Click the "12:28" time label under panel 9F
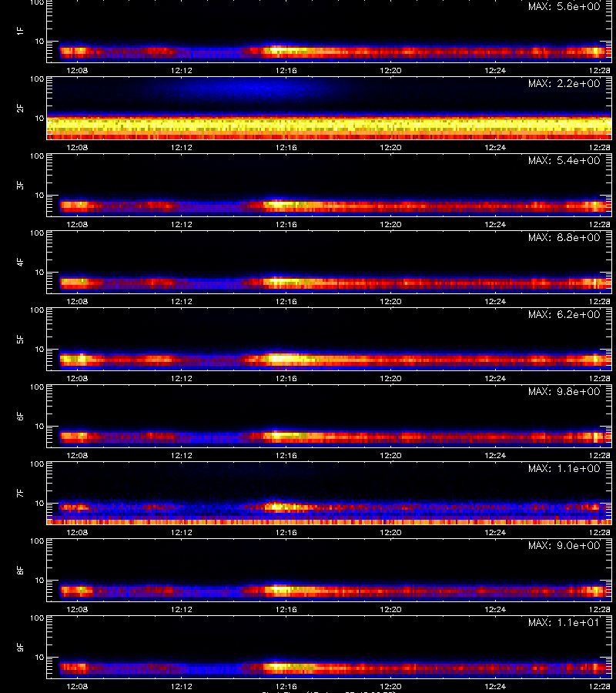The image size is (616, 693). click(600, 686)
